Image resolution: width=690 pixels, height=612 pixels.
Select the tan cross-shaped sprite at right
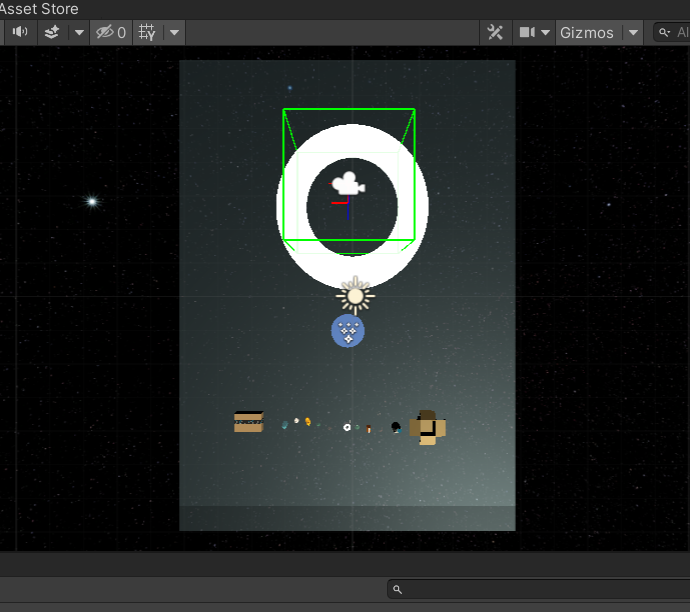tap(428, 427)
